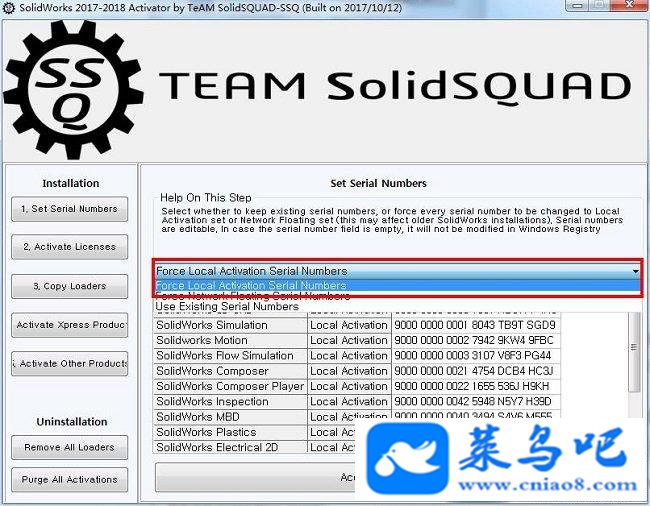Viewport: 650px width, 506px height.
Task: Click the Set Serial Numbers button
Action: tap(69, 209)
